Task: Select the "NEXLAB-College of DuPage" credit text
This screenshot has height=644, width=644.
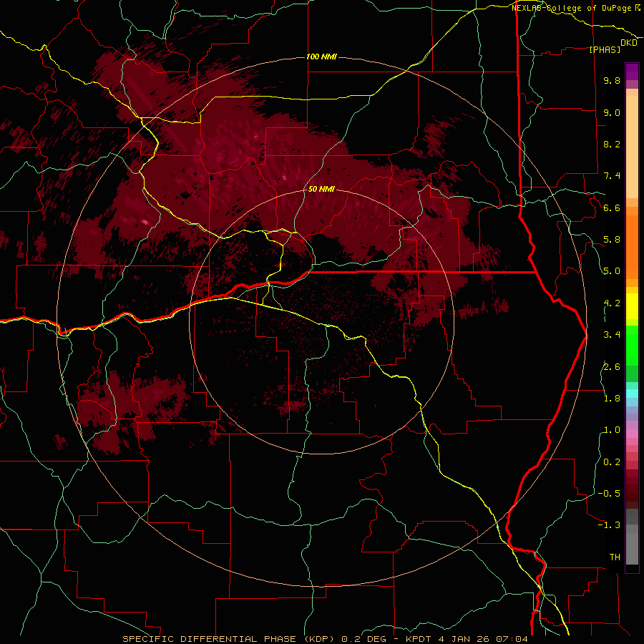Action: 572,8
